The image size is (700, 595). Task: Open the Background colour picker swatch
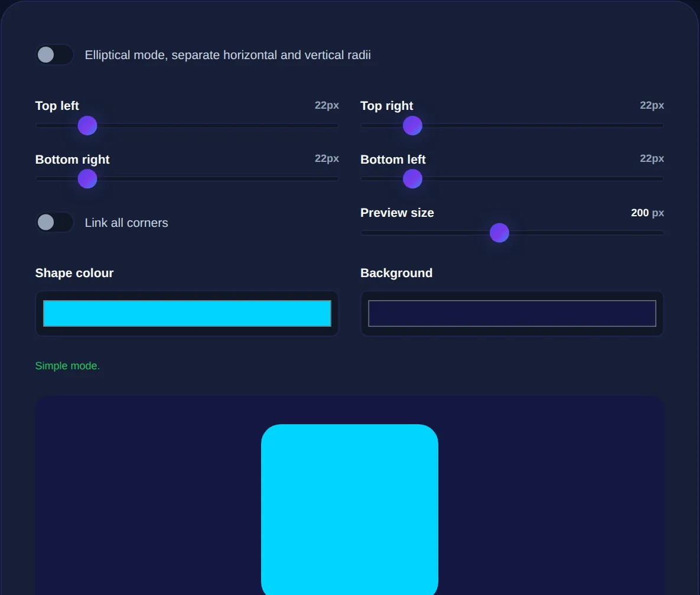click(512, 313)
